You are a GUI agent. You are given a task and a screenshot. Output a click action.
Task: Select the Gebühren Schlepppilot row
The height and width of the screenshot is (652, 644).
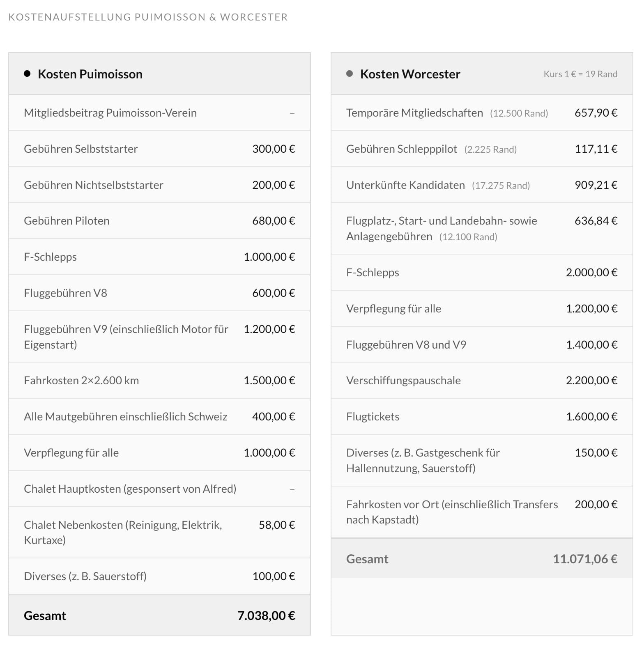pyautogui.click(x=482, y=149)
